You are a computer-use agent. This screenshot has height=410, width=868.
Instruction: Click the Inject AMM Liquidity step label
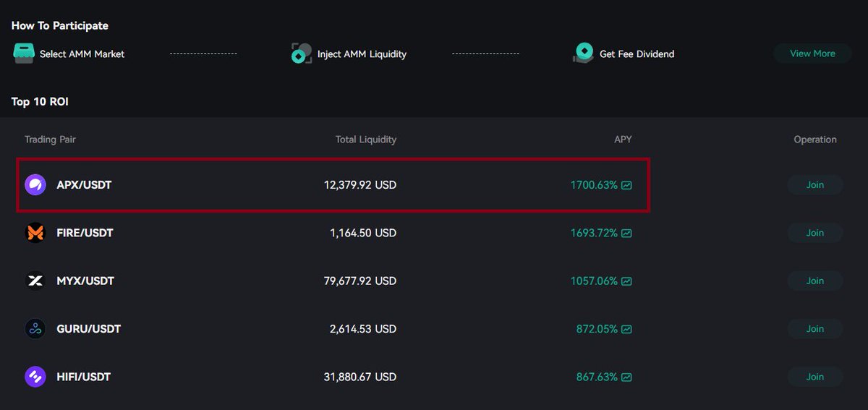tap(362, 54)
